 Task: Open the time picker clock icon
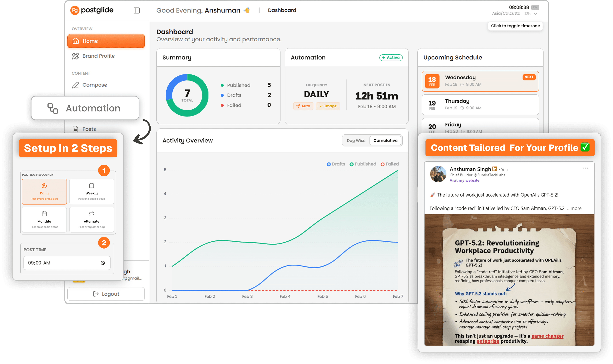coord(103,263)
